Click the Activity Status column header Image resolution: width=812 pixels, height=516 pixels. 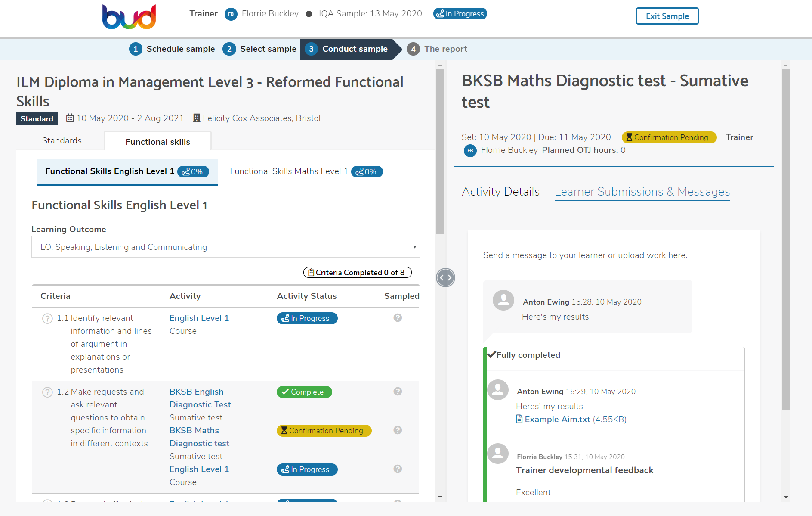[307, 296]
